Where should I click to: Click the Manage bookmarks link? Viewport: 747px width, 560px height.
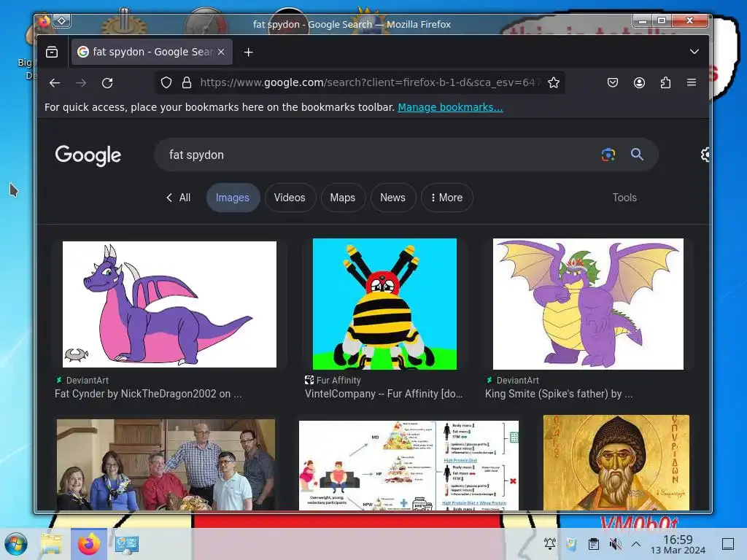coord(450,107)
